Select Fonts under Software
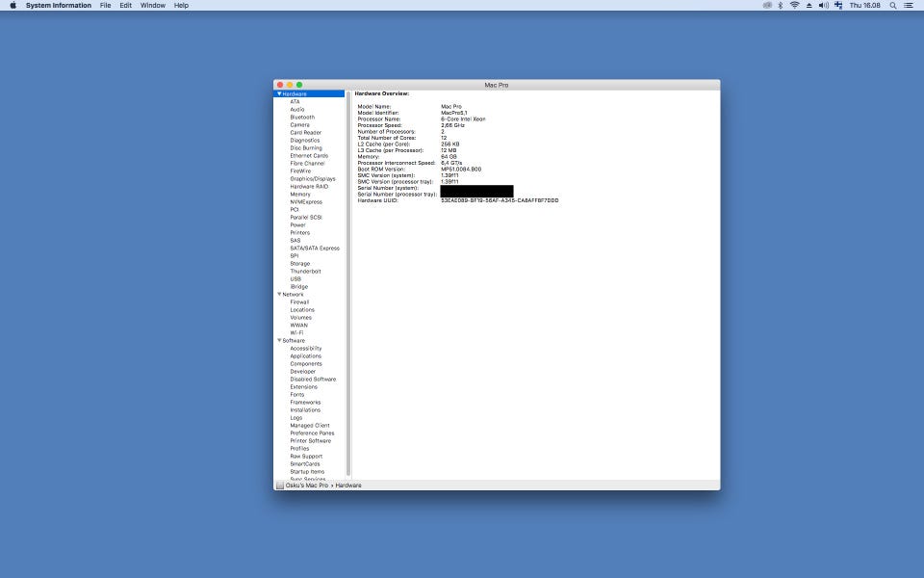 click(297, 395)
